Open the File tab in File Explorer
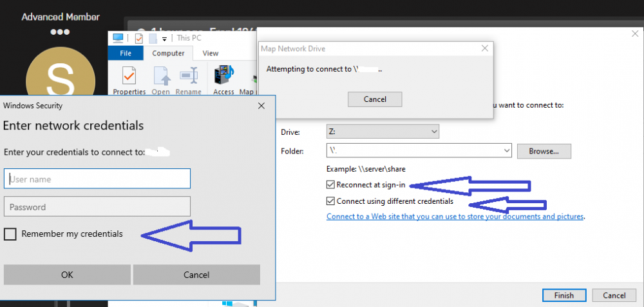 [x=126, y=53]
